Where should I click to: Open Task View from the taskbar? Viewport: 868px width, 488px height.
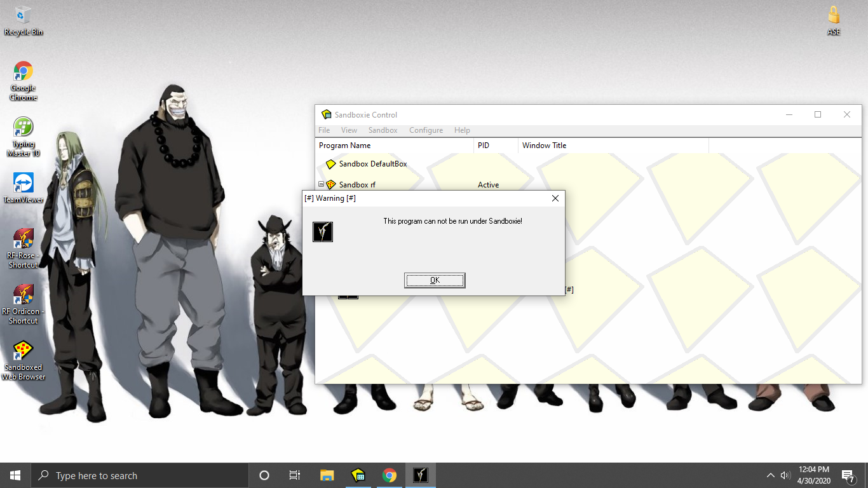(295, 475)
